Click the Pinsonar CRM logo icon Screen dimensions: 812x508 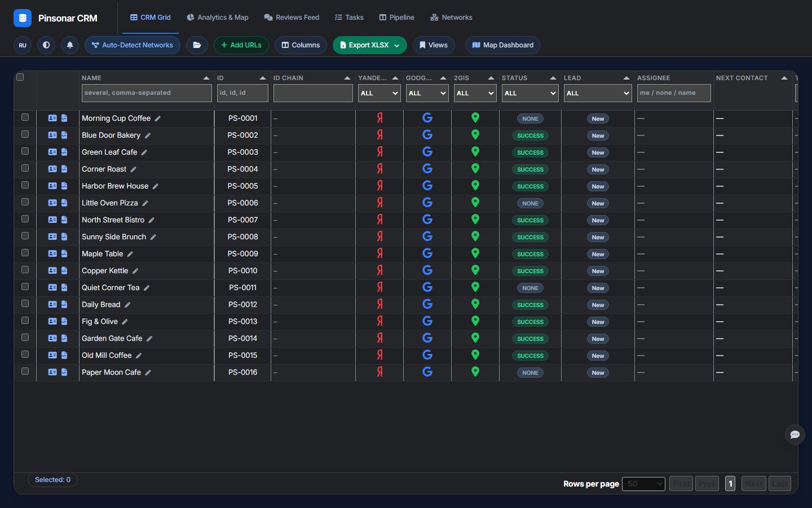(x=23, y=18)
